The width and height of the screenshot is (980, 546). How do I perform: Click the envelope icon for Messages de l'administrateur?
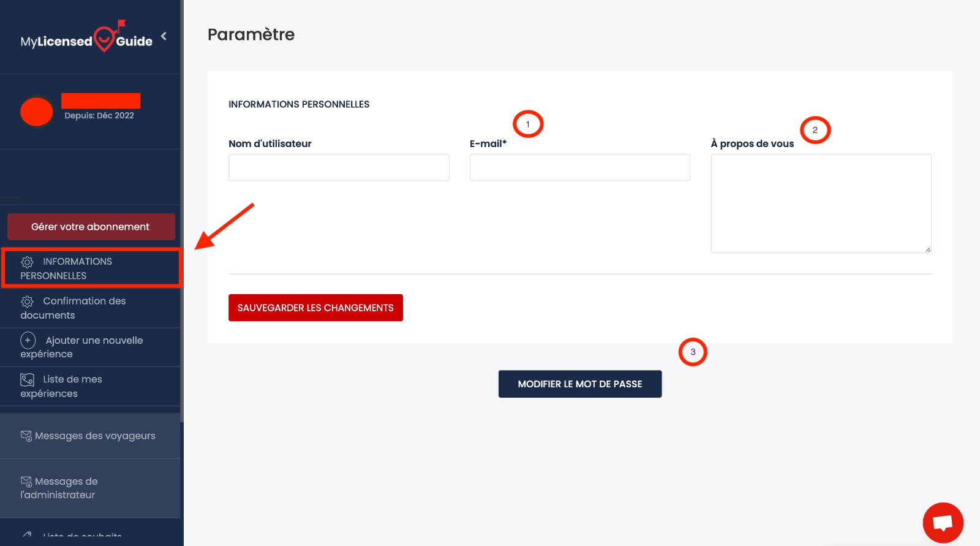coord(26,482)
